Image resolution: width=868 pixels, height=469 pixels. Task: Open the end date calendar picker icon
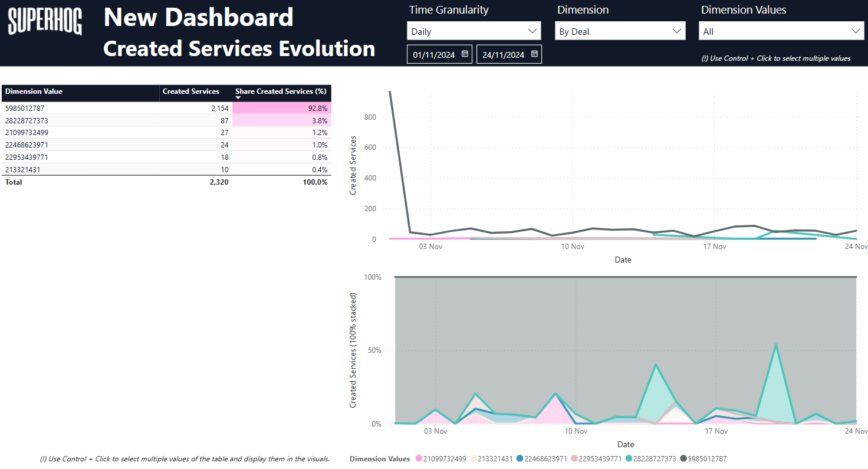tap(534, 54)
